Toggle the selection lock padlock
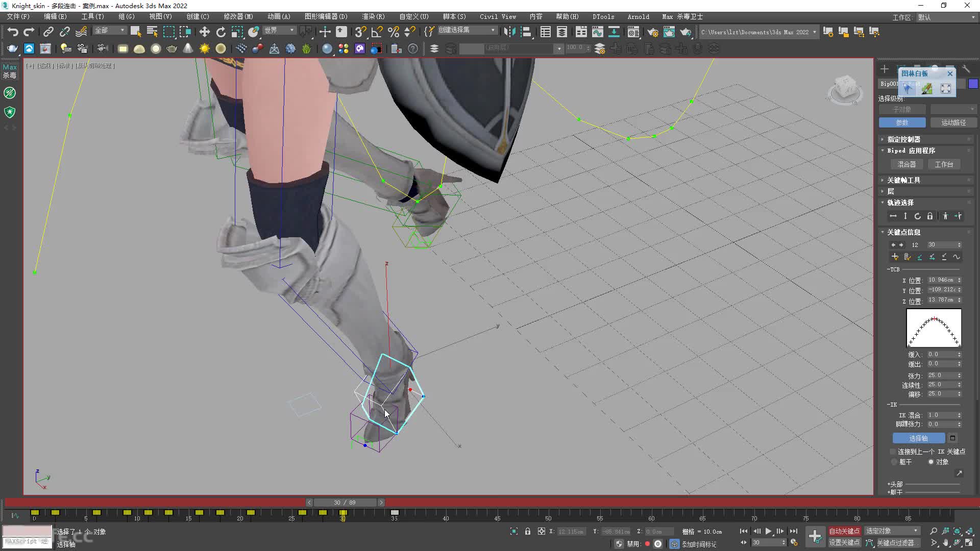Screen dimensions: 980x551 pyautogui.click(x=528, y=531)
